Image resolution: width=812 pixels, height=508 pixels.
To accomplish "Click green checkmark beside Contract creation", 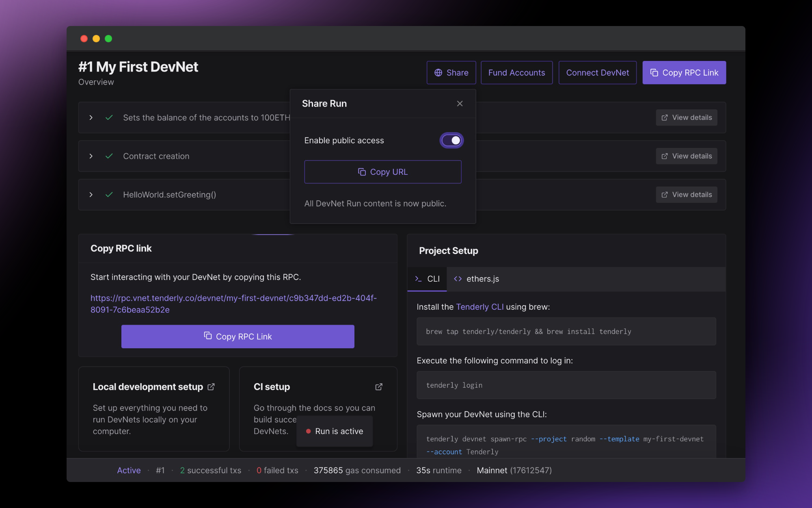I will coord(109,156).
